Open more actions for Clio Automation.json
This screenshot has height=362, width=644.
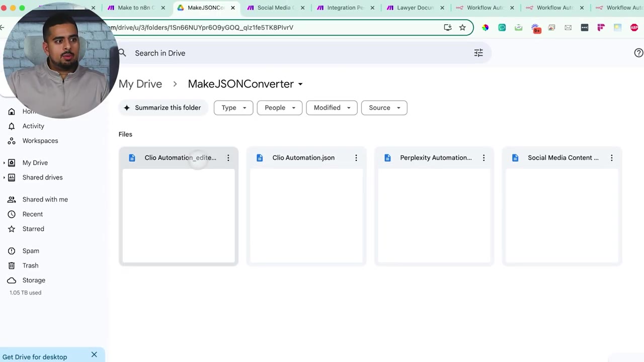(x=356, y=158)
